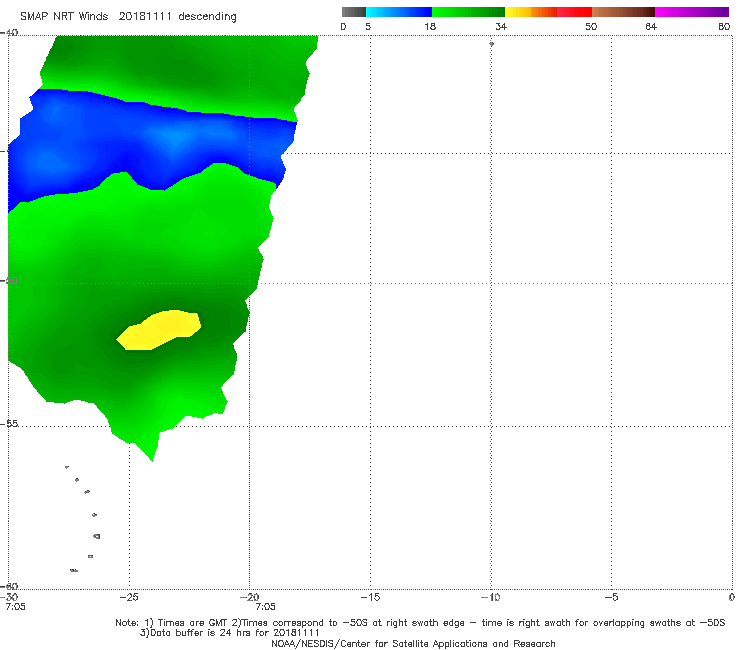
Task: Click the longitude label '-15'
Action: pos(370,597)
